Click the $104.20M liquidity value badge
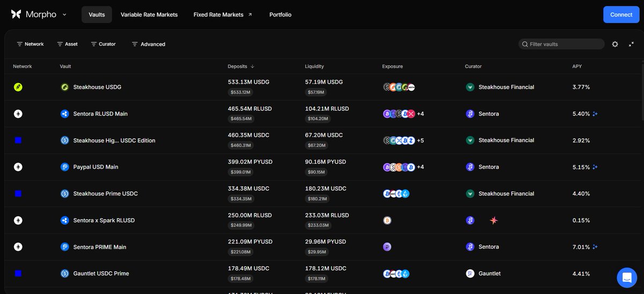Viewport: 644px width, 294px height. (x=318, y=119)
